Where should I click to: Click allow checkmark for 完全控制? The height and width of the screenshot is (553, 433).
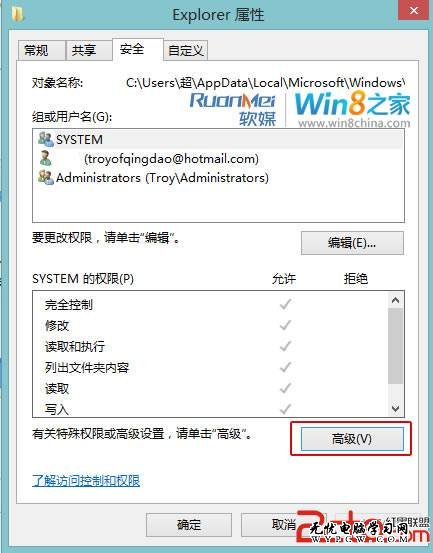(285, 304)
